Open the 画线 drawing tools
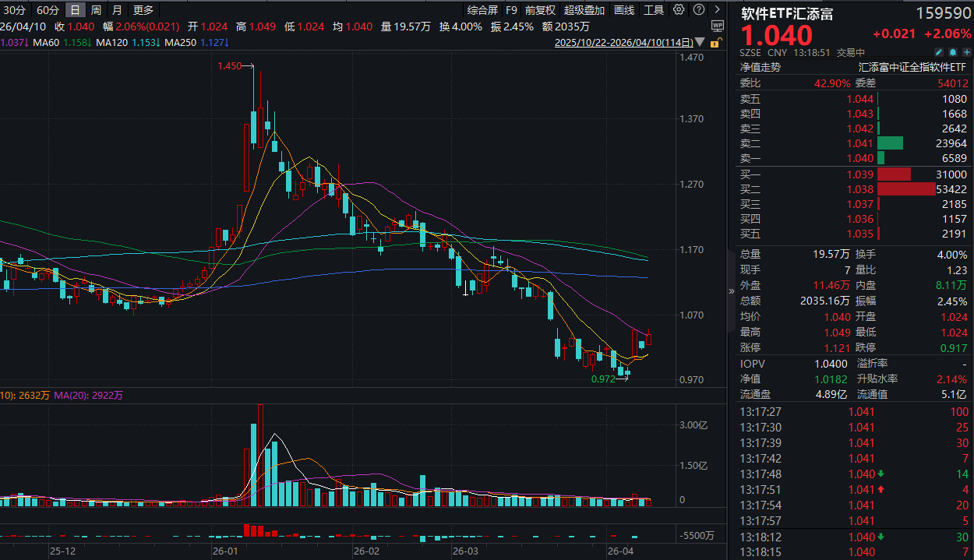Screen dimensions: 974x560 (x=624, y=10)
